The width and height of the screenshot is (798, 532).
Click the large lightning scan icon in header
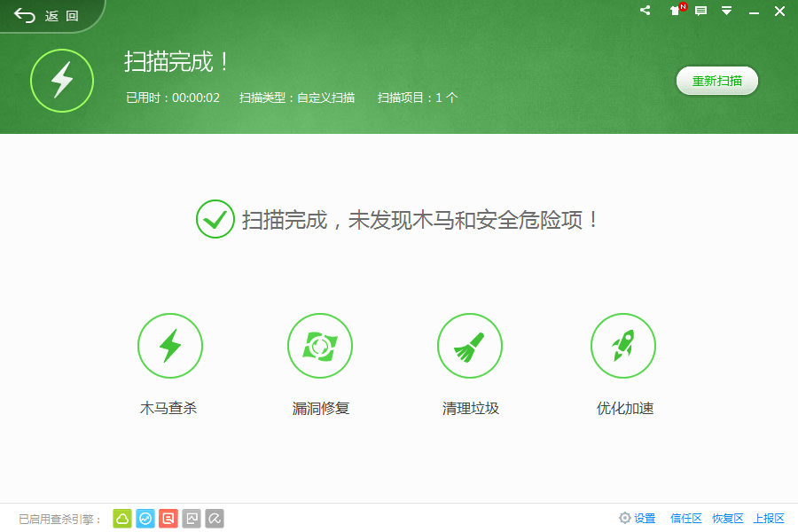62,81
